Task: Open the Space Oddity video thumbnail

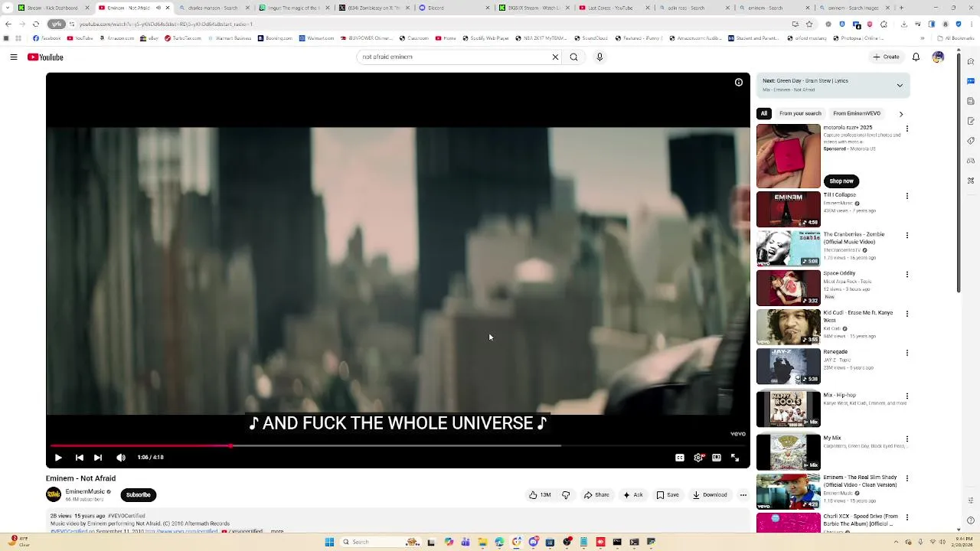Action: 788,288
